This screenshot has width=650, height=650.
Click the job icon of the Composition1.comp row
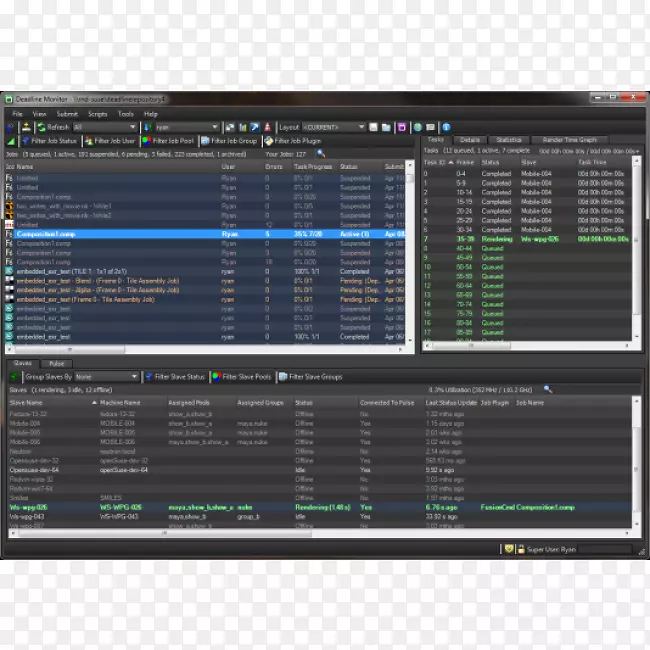tap(9, 234)
